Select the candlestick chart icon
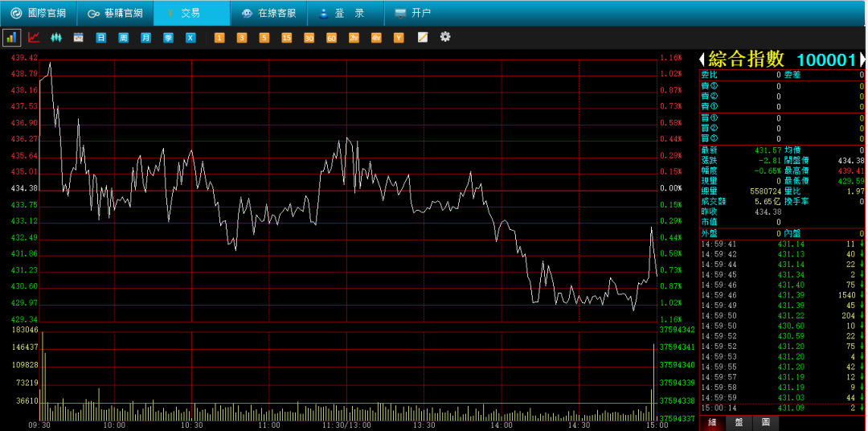The image size is (868, 431). [x=56, y=38]
